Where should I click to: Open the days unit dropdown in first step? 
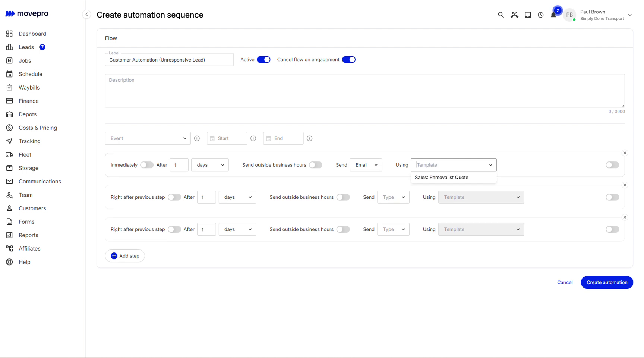tap(210, 165)
